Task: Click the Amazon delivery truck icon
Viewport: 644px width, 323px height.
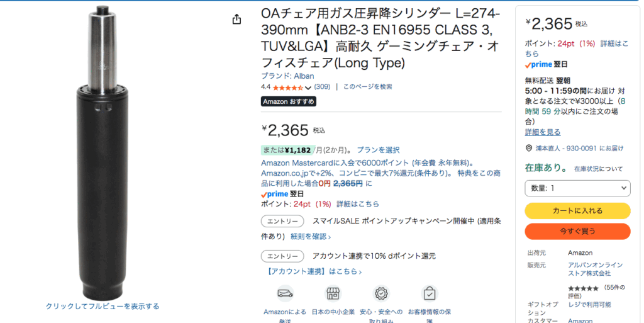Action: pos(285,293)
